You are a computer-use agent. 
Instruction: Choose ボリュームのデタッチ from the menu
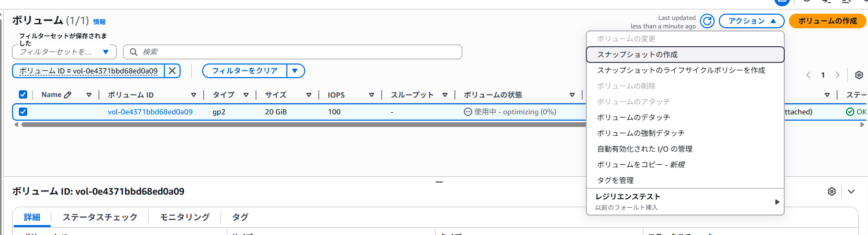pyautogui.click(x=633, y=117)
